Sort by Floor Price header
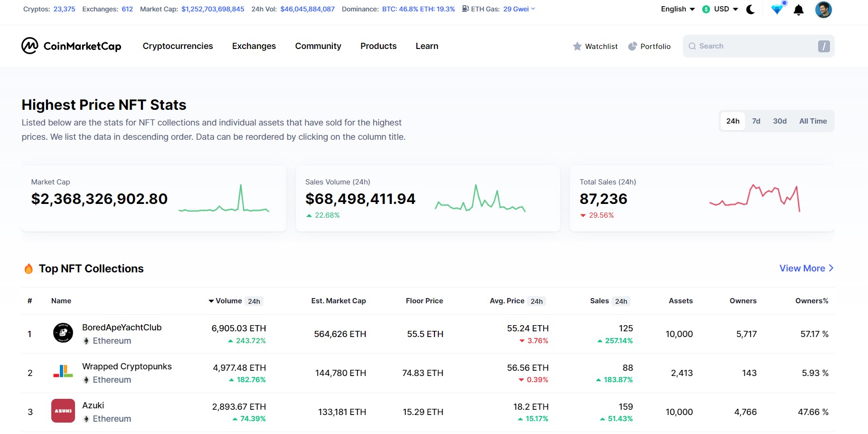Image resolution: width=868 pixels, height=434 pixels. [425, 301]
